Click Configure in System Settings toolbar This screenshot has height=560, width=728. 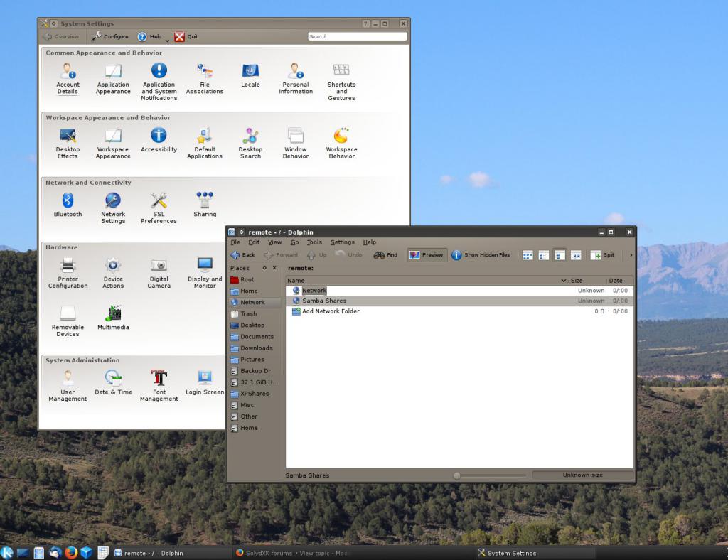pos(110,36)
